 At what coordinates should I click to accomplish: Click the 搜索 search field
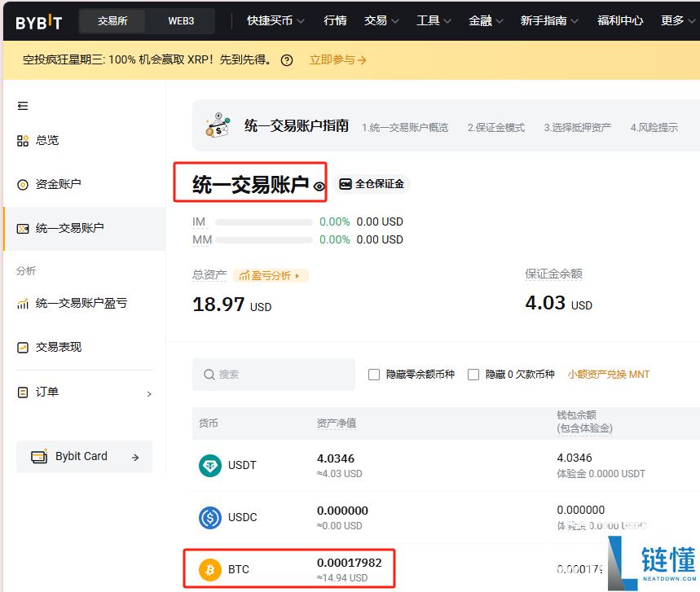point(274,375)
